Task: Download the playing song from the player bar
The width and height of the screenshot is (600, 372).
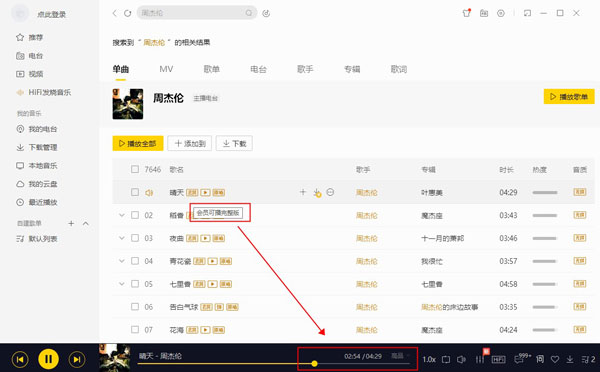Action: point(570,359)
